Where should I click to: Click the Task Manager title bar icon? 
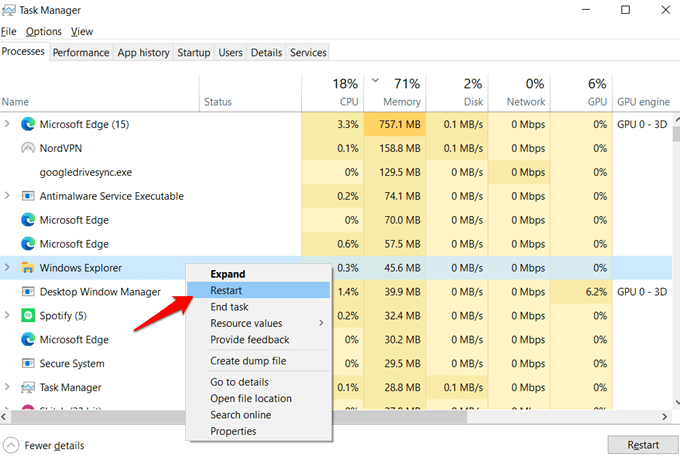(9, 10)
